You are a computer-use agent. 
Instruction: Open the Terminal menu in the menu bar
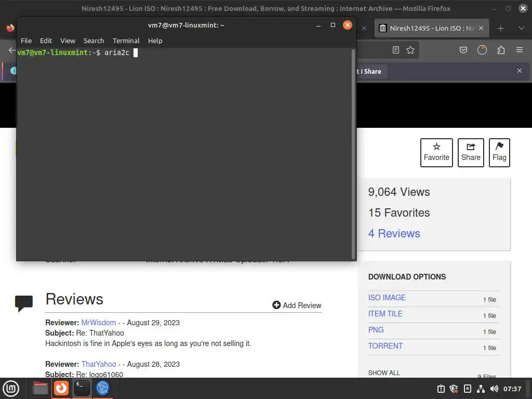(x=126, y=41)
